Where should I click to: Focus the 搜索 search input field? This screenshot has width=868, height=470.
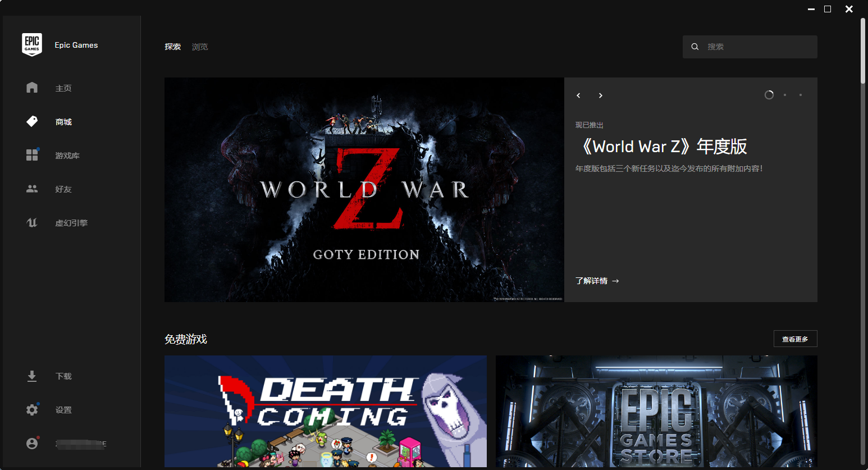point(750,47)
